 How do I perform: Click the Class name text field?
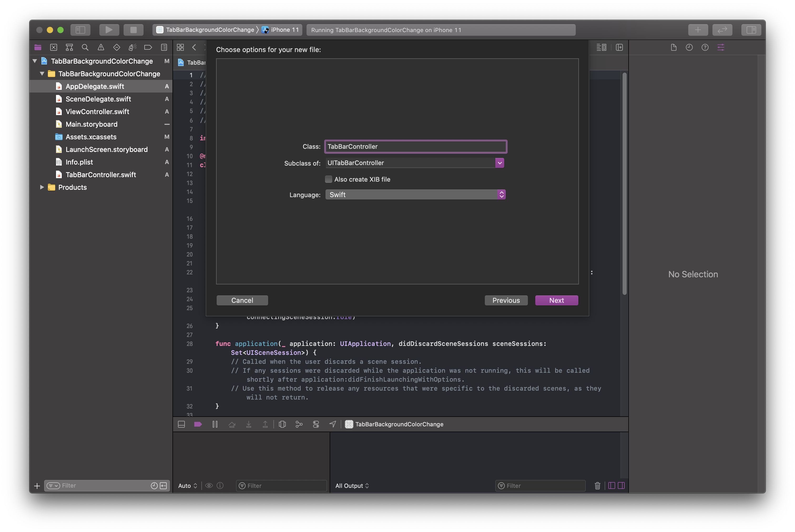point(415,147)
